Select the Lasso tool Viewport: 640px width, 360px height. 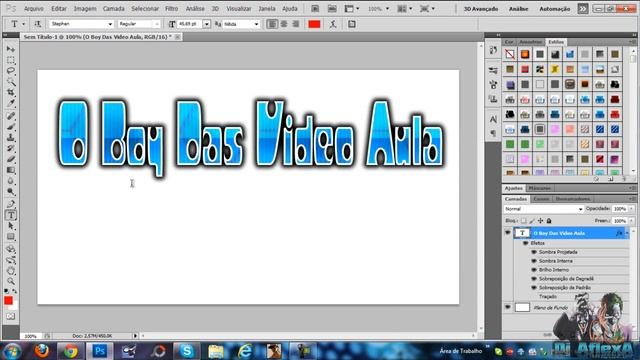pyautogui.click(x=11, y=71)
